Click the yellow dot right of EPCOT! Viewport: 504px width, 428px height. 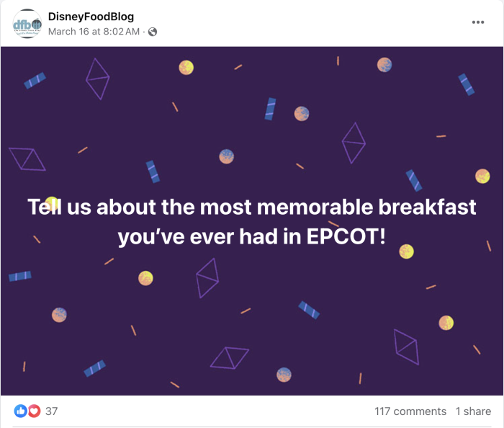407,251
